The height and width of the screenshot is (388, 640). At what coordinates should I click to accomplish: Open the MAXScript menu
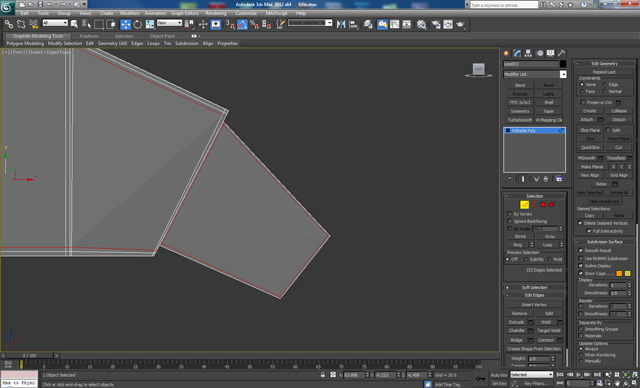coord(276,13)
